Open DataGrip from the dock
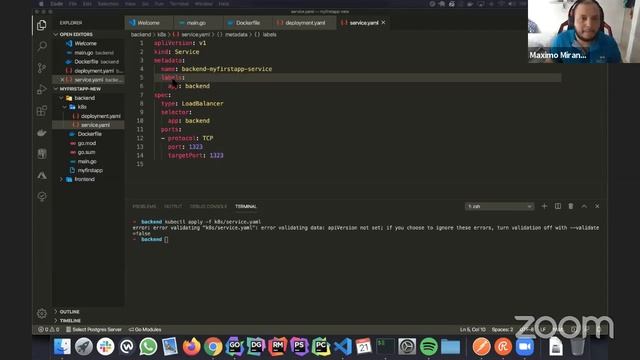The image size is (640, 360). pyautogui.click(x=256, y=347)
